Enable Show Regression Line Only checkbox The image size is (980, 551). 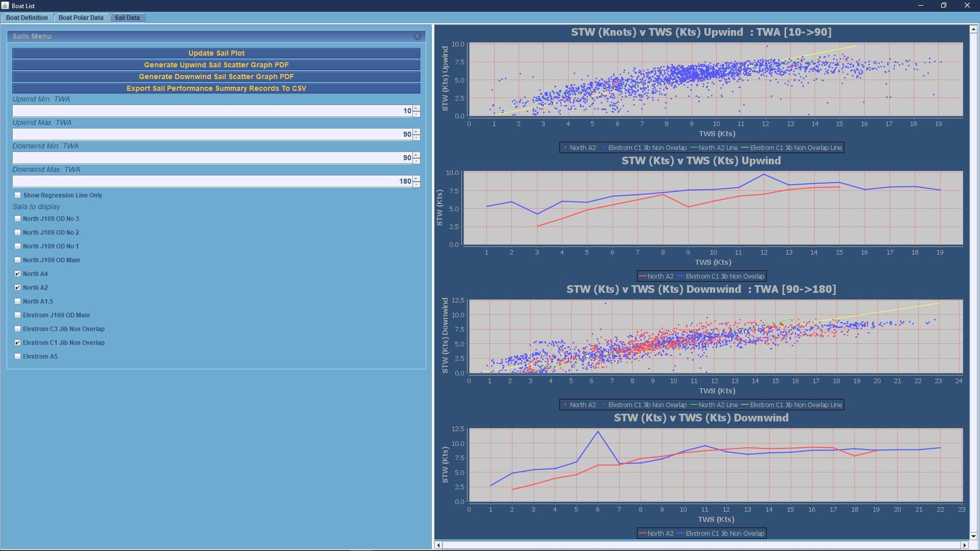18,195
